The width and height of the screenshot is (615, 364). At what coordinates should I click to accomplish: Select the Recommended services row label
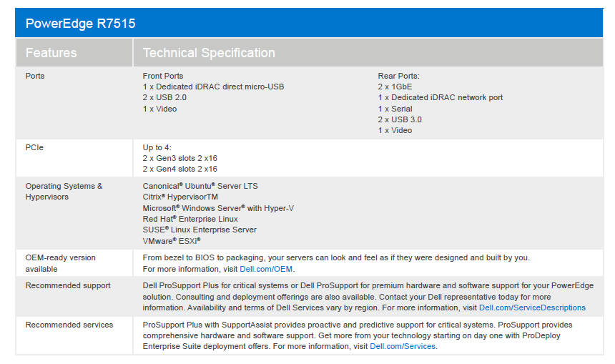pos(69,325)
